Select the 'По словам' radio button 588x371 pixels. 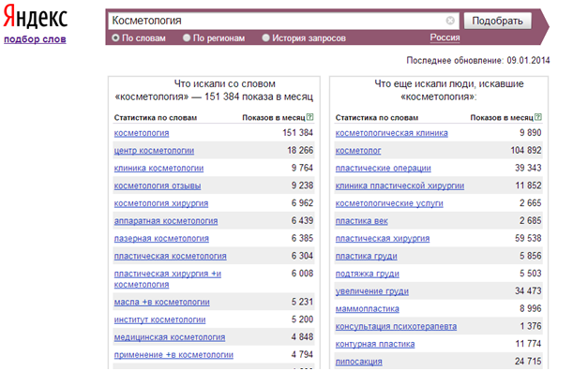(115, 37)
